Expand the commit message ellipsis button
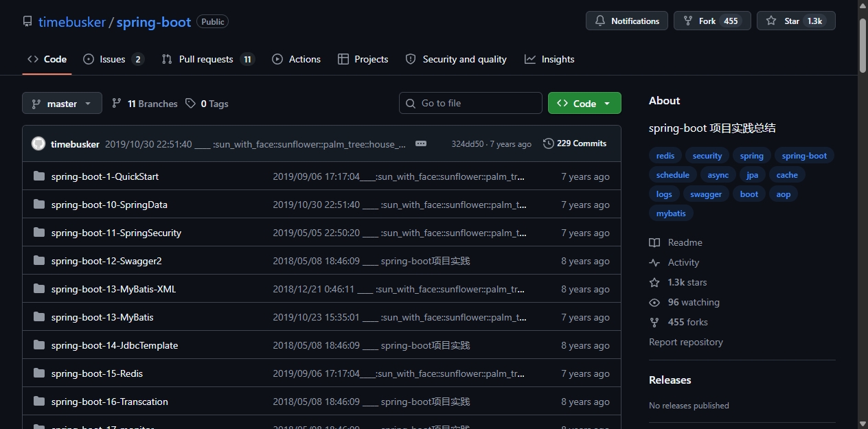868x429 pixels. [421, 143]
